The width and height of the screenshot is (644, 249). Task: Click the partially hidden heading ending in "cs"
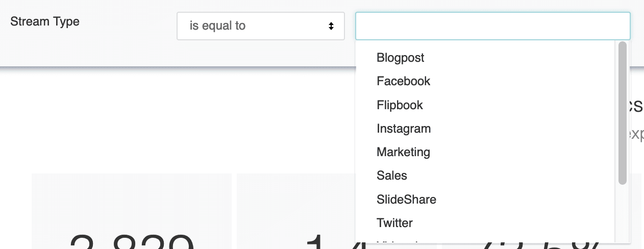click(637, 105)
